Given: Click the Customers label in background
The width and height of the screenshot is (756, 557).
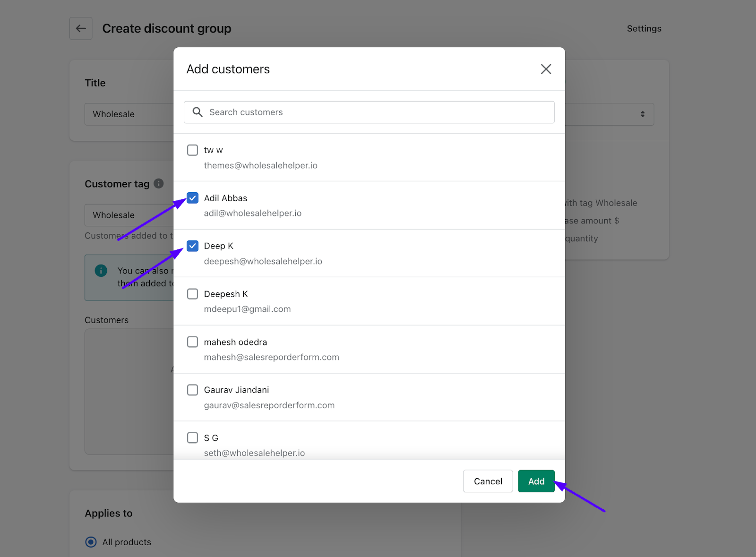Looking at the screenshot, I should (107, 320).
